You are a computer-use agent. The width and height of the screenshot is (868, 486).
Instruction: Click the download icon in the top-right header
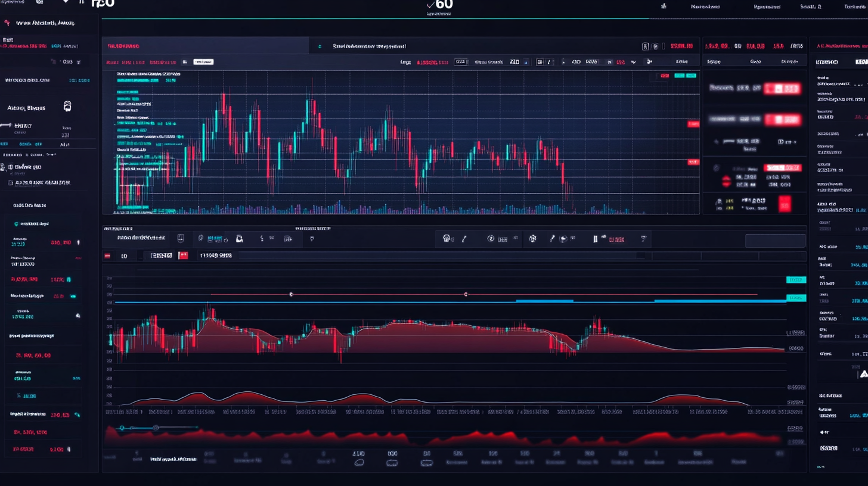(x=664, y=7)
